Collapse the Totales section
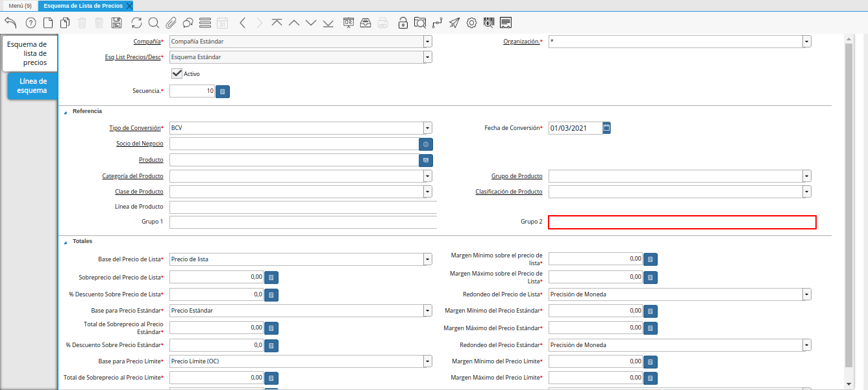 click(65, 242)
